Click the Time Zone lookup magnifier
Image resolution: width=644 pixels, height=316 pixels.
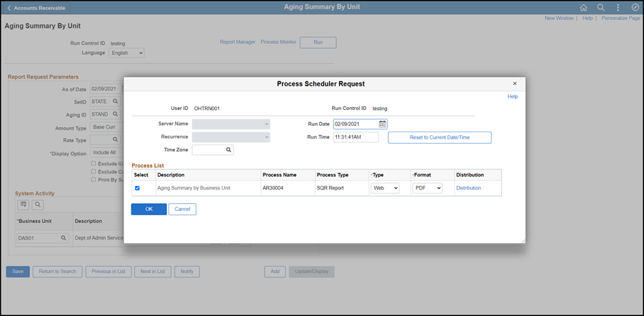coord(228,150)
